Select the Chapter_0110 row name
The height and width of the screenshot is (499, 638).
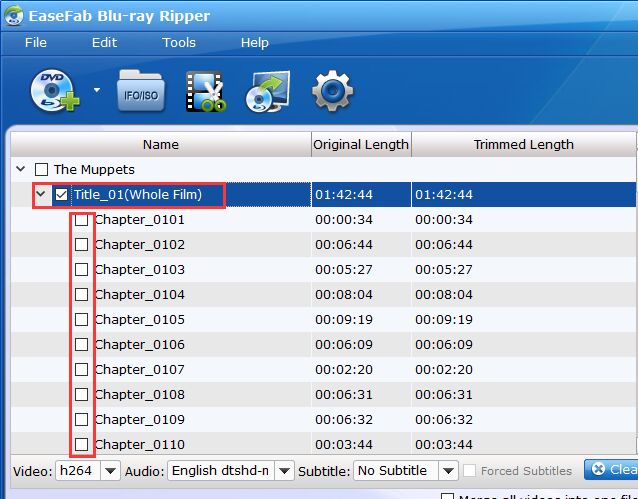pyautogui.click(x=140, y=444)
